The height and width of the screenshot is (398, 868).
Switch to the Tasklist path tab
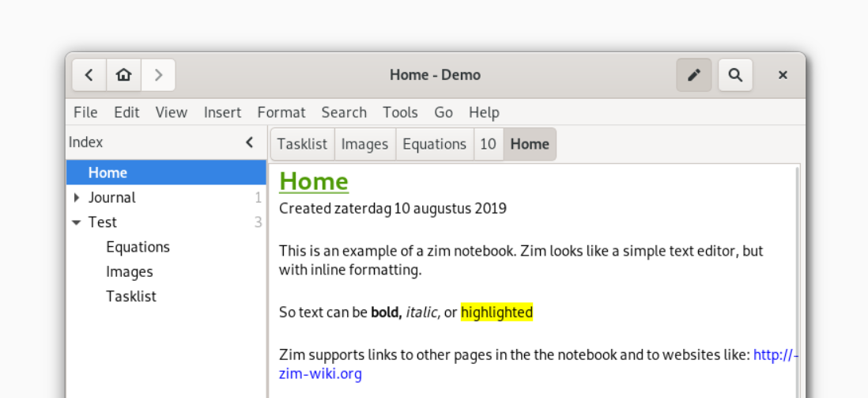pos(302,144)
